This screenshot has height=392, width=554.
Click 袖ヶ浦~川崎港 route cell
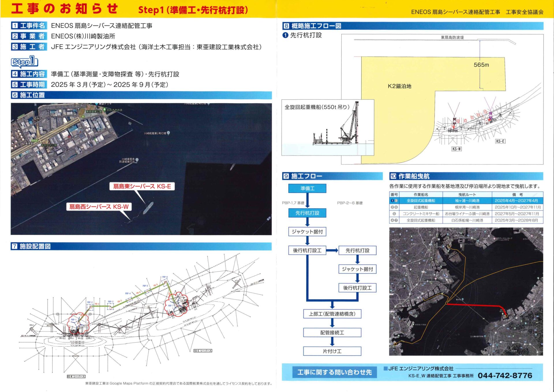(467, 201)
